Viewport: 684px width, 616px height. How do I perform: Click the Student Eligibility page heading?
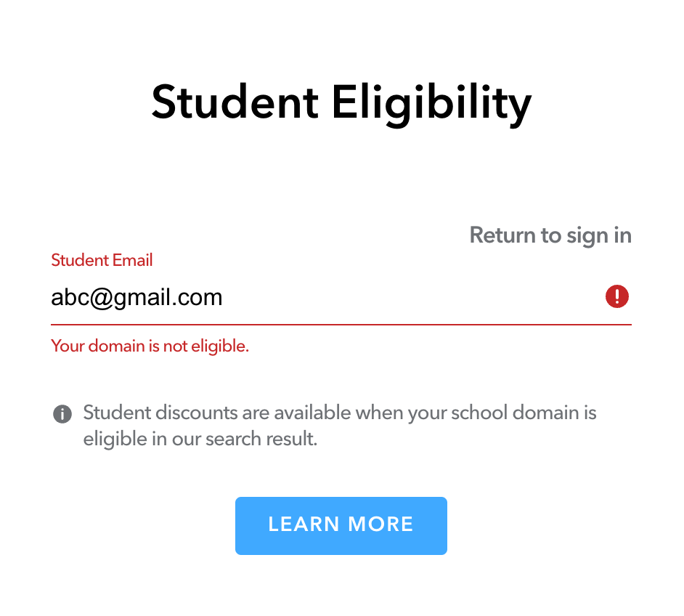[341, 104]
